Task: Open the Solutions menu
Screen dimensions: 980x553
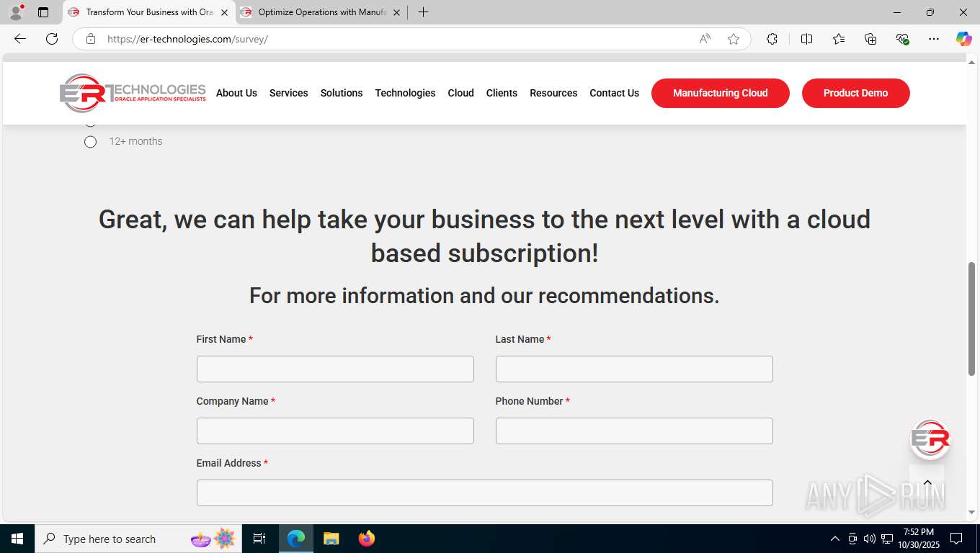Action: [342, 93]
